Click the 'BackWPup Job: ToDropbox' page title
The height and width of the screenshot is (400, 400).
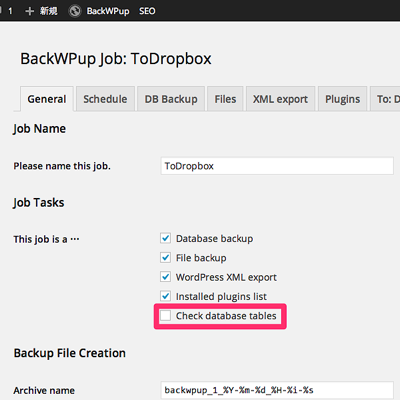[116, 59]
